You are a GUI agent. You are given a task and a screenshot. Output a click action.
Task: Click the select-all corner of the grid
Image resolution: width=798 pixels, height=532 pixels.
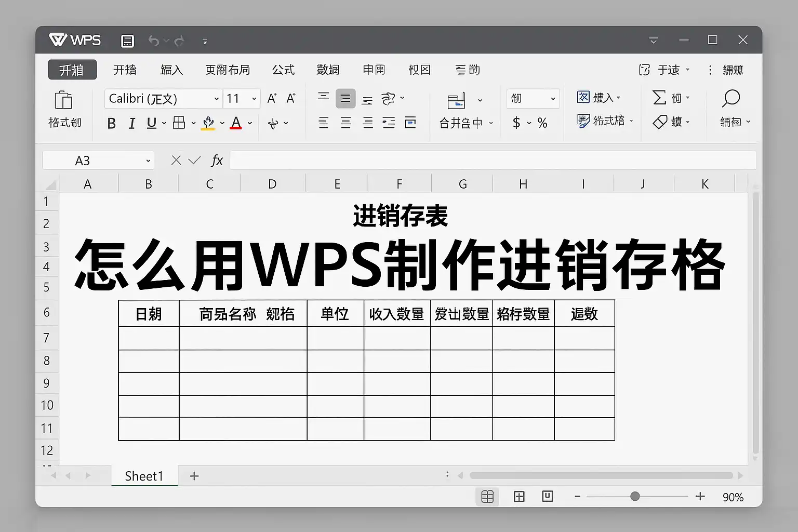tap(50, 184)
